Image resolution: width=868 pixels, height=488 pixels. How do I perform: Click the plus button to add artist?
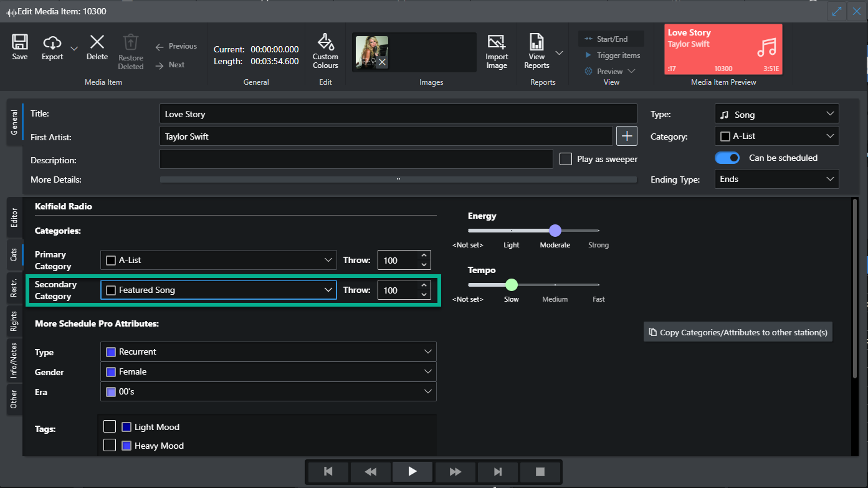coord(627,136)
